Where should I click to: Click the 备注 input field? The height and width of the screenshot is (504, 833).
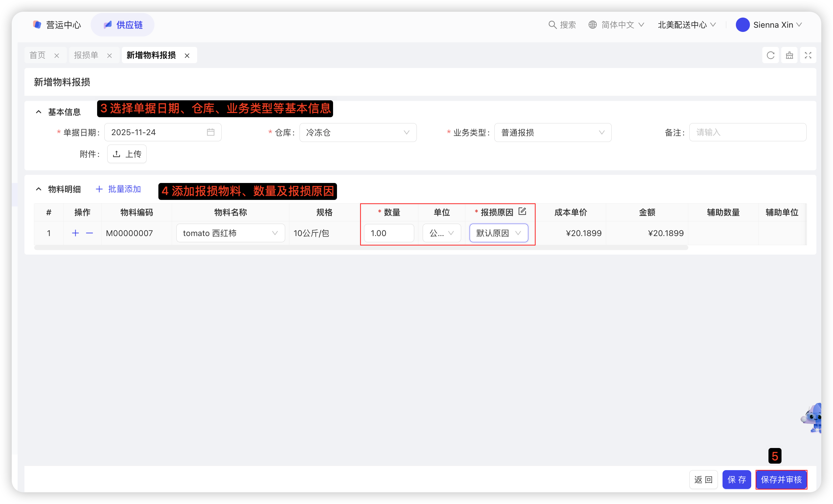point(747,133)
